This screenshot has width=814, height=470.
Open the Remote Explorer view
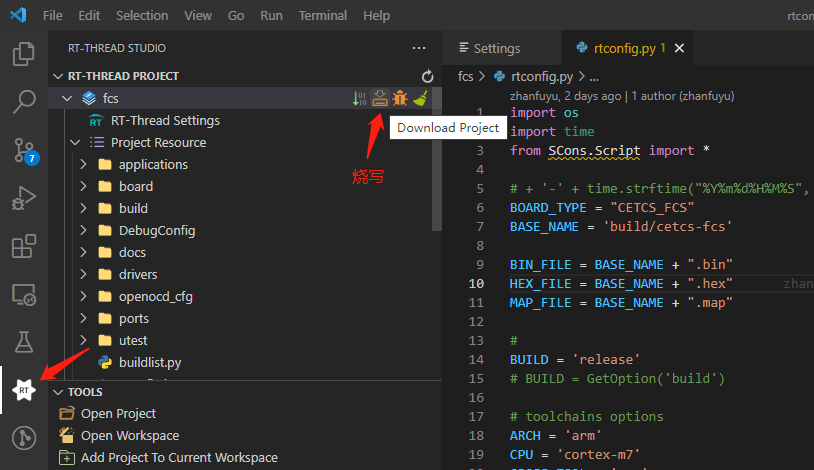click(23, 294)
